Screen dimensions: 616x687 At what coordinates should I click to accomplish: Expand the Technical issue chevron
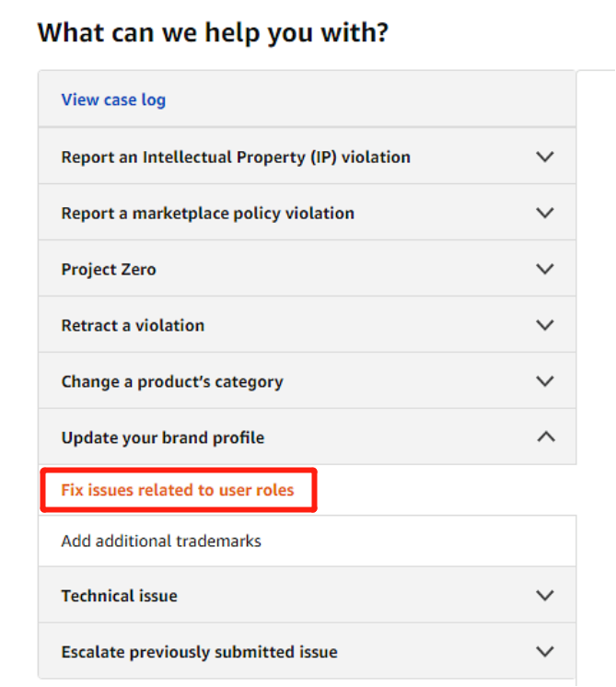point(545,595)
